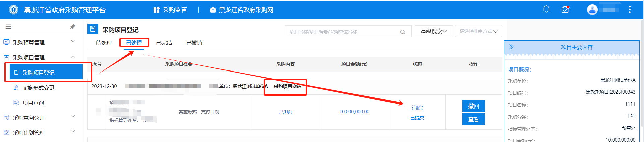Click the 采购项目管理 sidebar icon
644x142 pixels.
(x=6, y=57)
